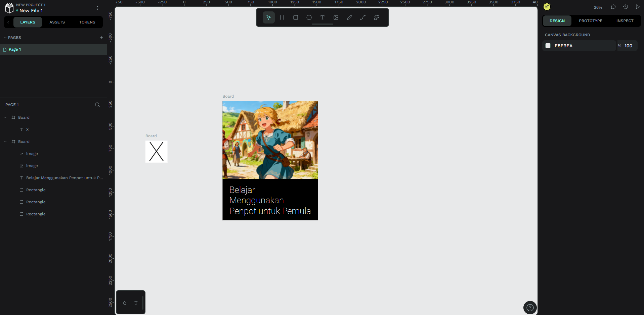The image size is (644, 315).
Task: Switch to the Assets tab
Action: 57,22
